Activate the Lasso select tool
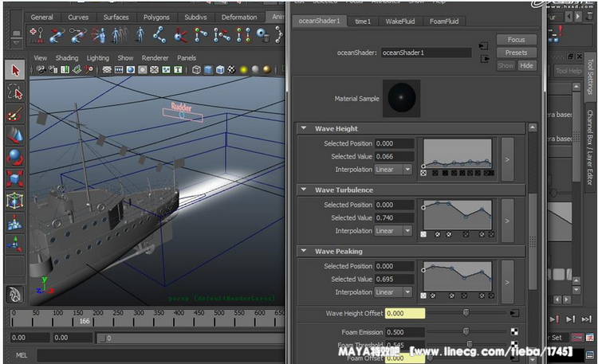The height and width of the screenshot is (364, 598). coord(15,92)
